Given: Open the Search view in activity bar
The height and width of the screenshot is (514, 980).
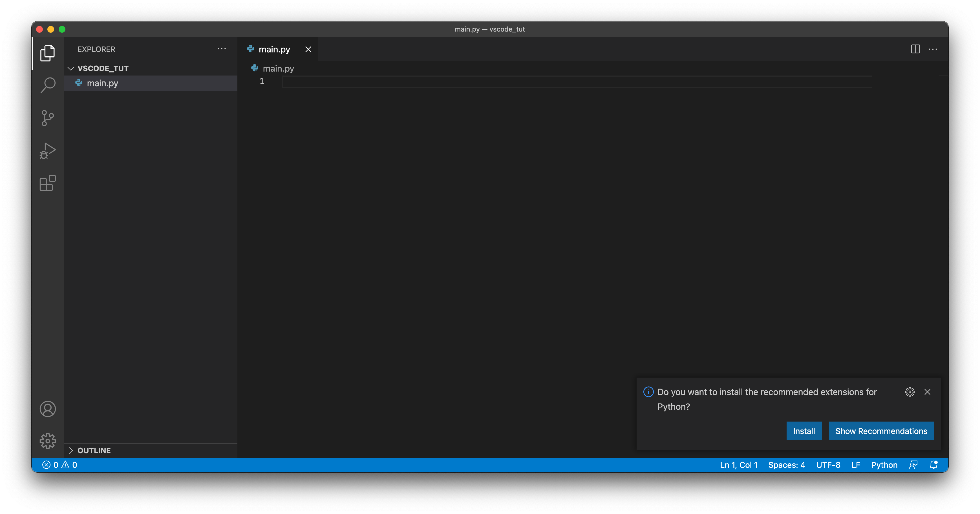Looking at the screenshot, I should (x=48, y=85).
